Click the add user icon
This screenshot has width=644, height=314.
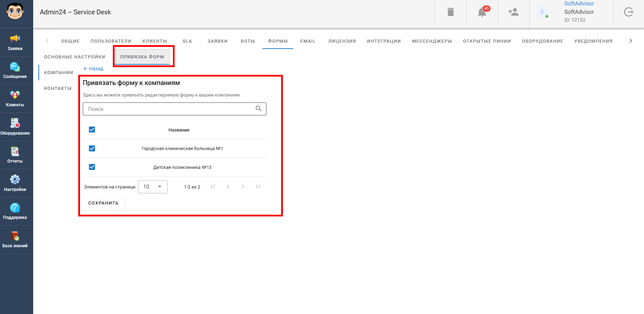513,12
